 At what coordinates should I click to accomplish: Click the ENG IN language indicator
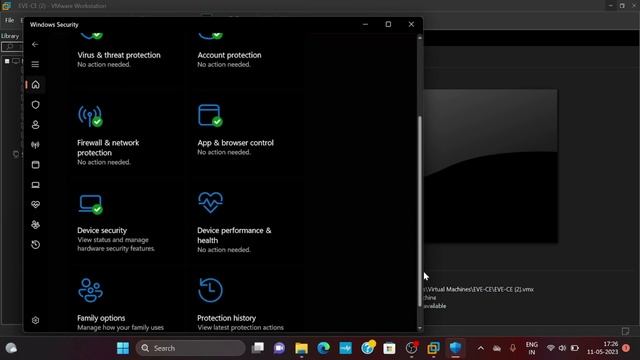point(531,348)
